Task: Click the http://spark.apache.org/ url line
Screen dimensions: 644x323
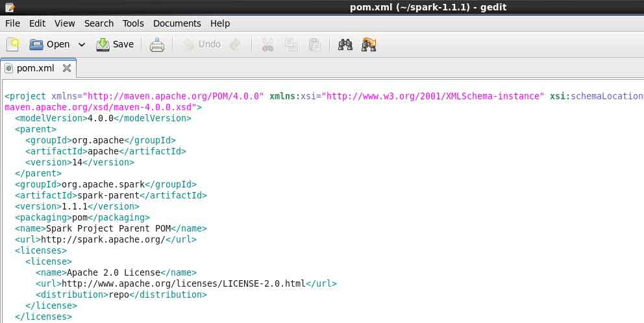Action: pyautogui.click(x=106, y=240)
